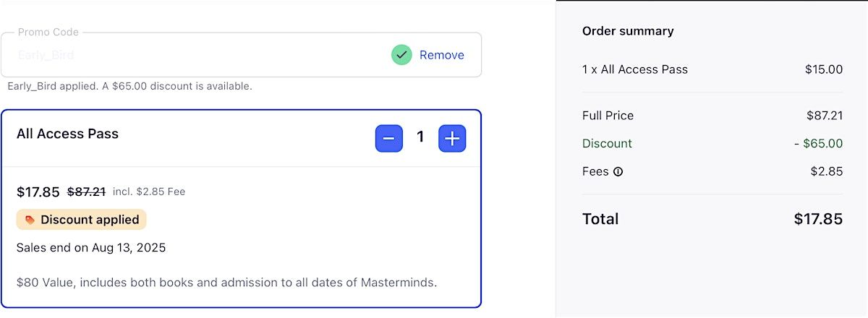
Task: Increase ticket quantity with plus button
Action: (452, 138)
